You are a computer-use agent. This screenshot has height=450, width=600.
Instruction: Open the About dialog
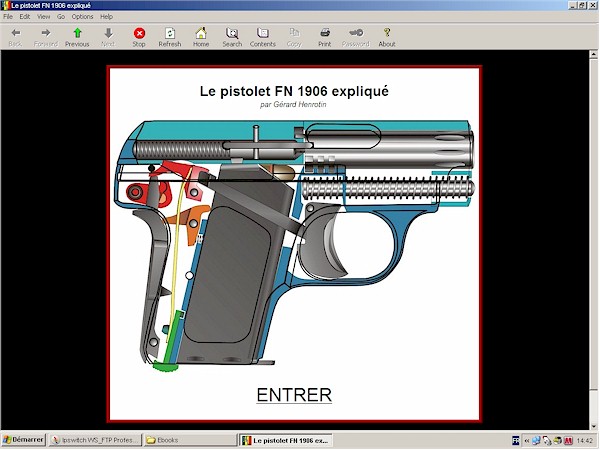tap(387, 33)
